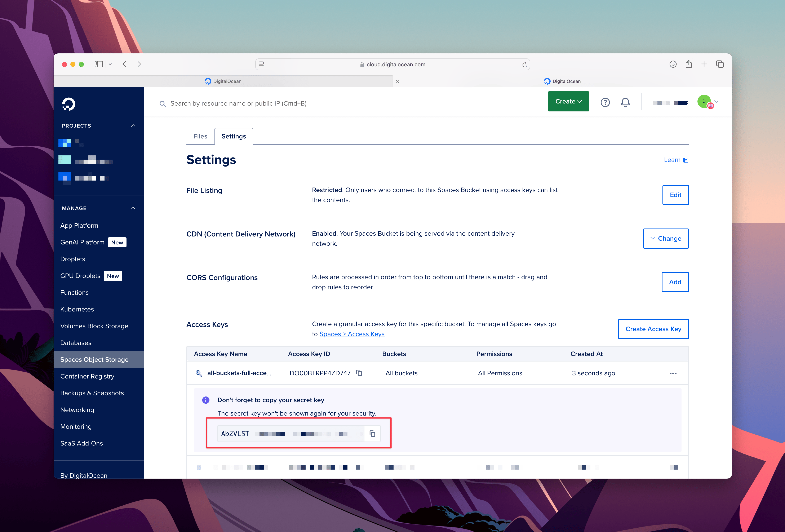Screen dimensions: 785x532
Task: Click Create Access Key
Action: [x=653, y=329]
